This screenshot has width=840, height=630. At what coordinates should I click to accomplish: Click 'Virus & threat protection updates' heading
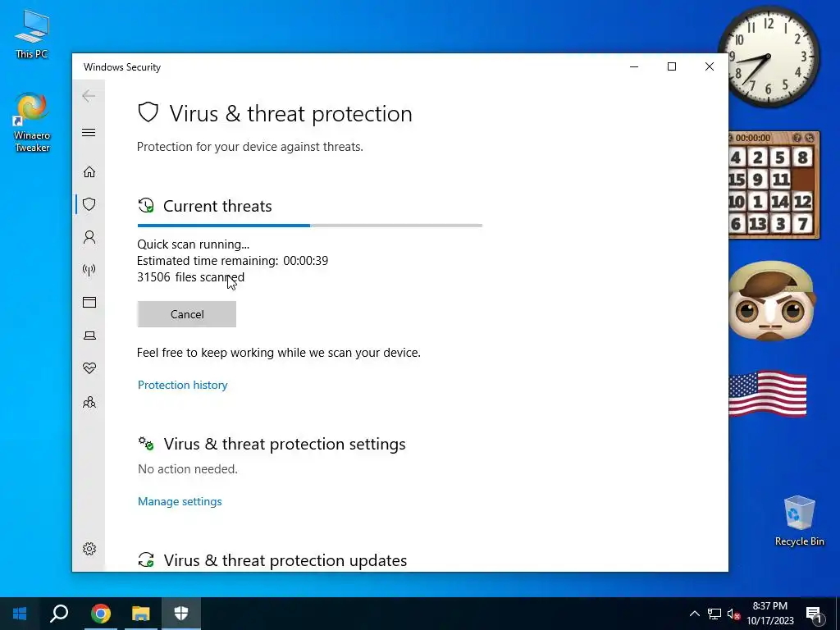[285, 560]
